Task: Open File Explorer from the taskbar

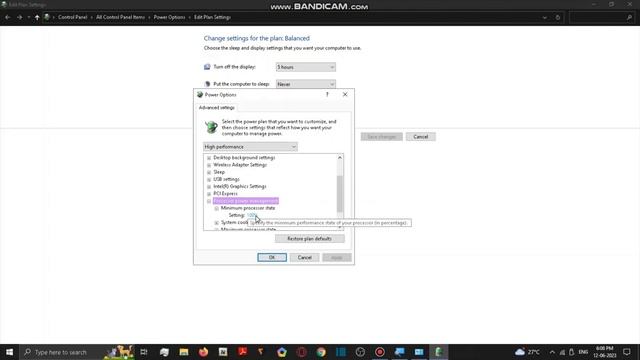Action: click(x=184, y=352)
